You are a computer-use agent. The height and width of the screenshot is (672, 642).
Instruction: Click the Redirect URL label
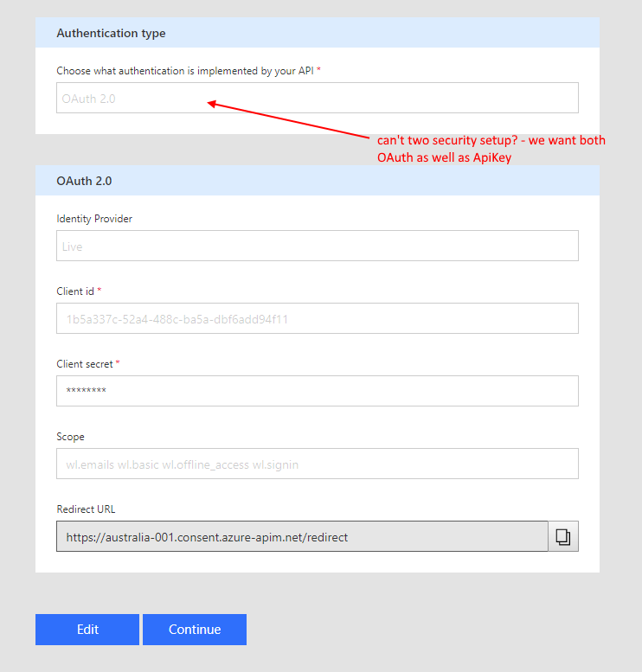click(86, 509)
